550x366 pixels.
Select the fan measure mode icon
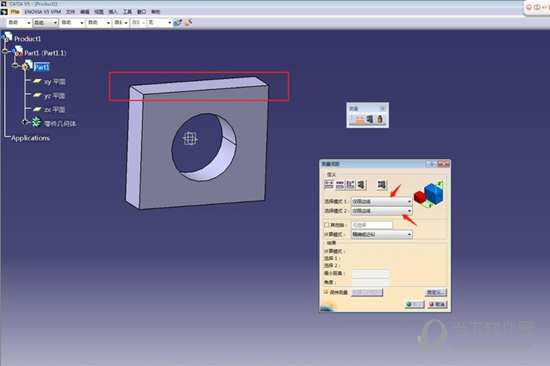350,185
